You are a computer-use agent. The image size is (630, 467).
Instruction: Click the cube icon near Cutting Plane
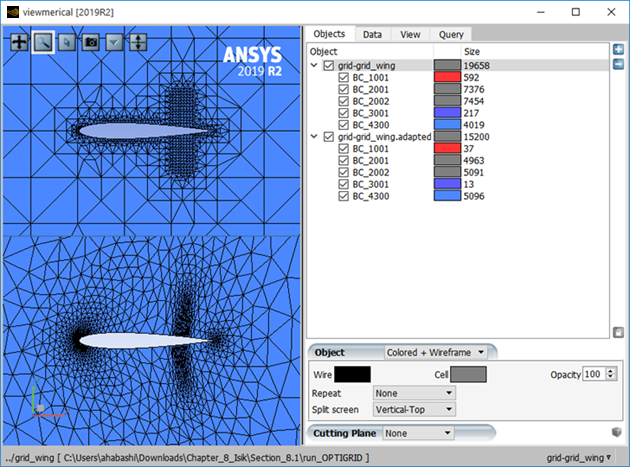[x=616, y=432]
